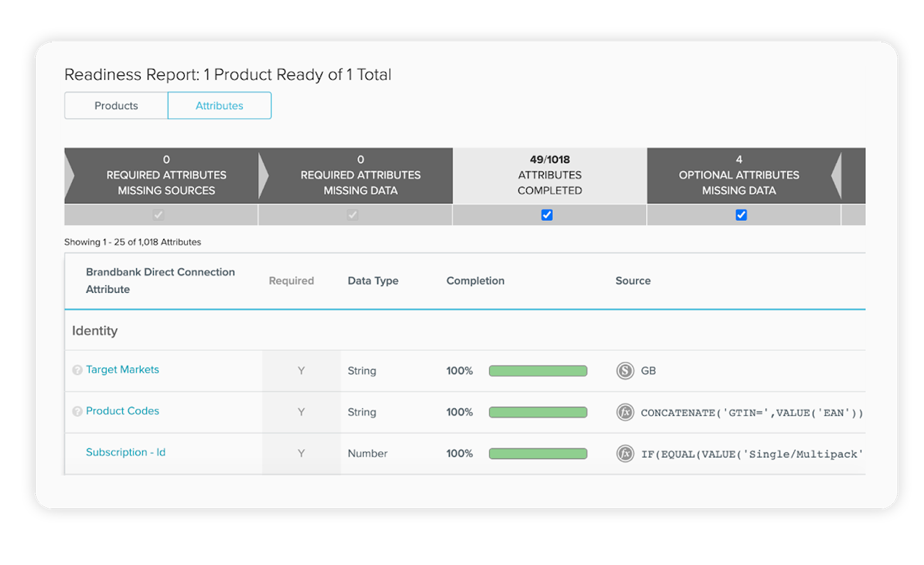Select Required Attributes Missing Sources filter
The image size is (924, 565).
(166, 176)
